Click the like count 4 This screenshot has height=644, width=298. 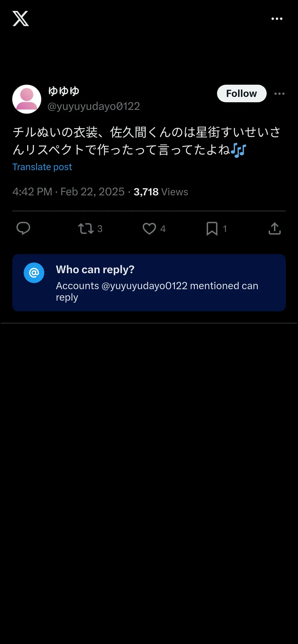(163, 229)
